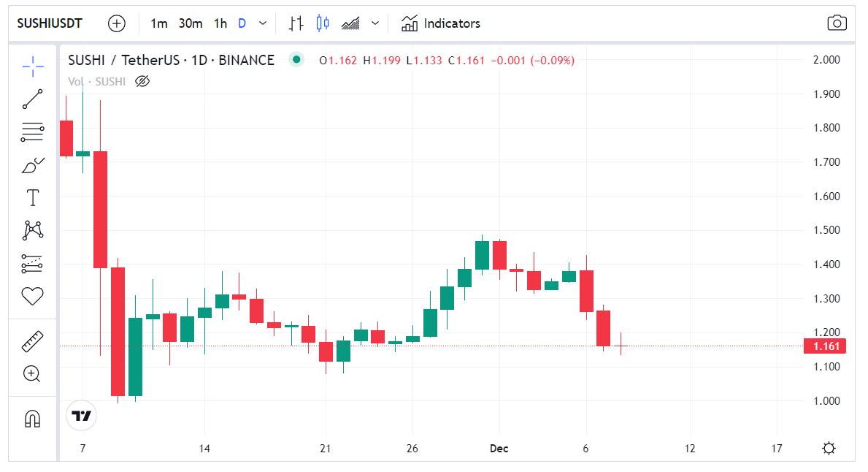This screenshot has width=868, height=472.
Task: Click the 1.161 current price label
Action: [825, 346]
